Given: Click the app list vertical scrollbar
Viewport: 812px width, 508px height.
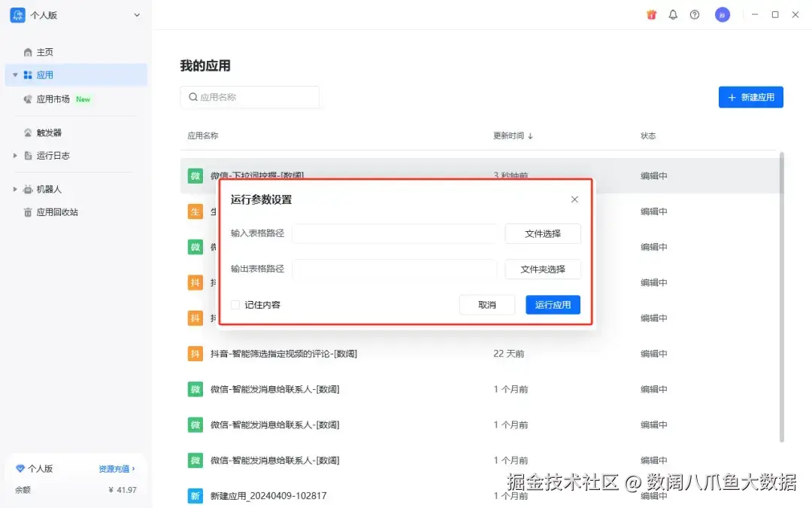Looking at the screenshot, I should coord(781,297).
